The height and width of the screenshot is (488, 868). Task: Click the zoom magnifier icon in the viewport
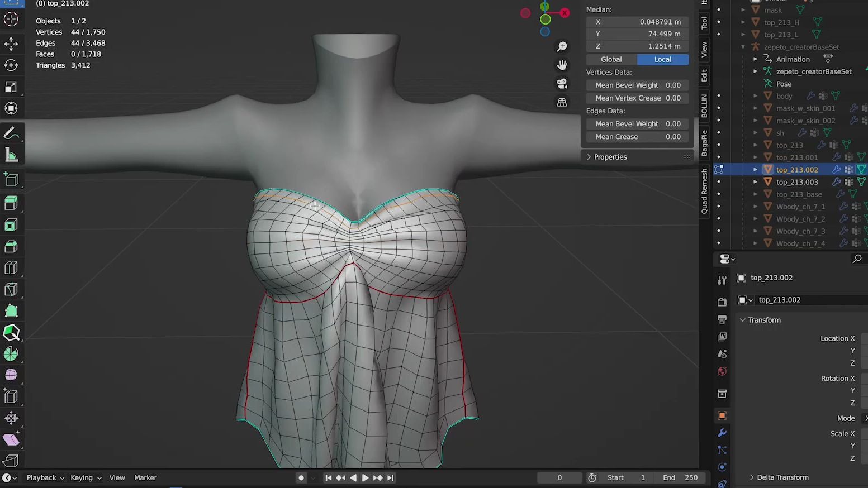click(562, 46)
